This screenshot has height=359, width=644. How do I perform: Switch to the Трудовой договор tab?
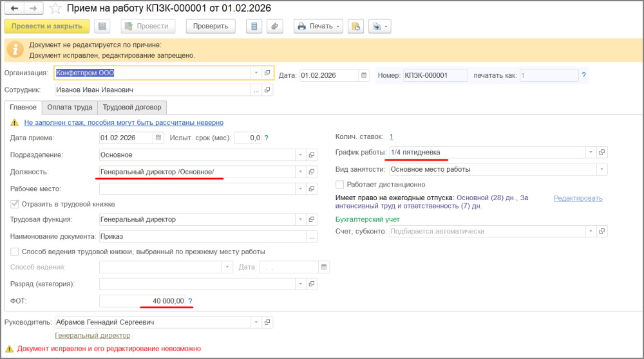click(x=132, y=107)
